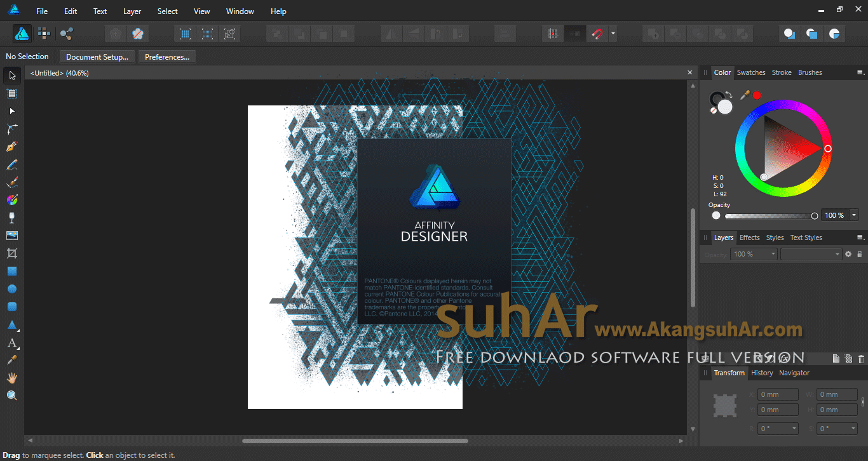Click the X position input field
868x461 pixels.
(778, 394)
